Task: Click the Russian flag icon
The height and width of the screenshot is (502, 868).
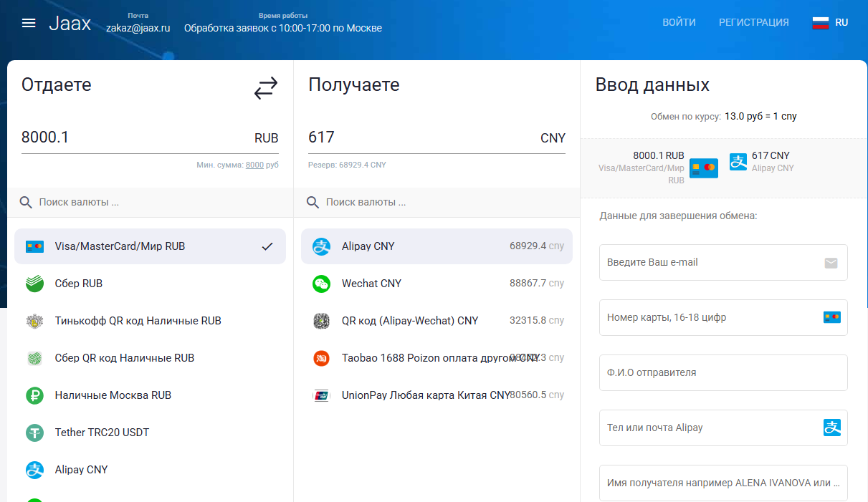Action: tap(821, 22)
